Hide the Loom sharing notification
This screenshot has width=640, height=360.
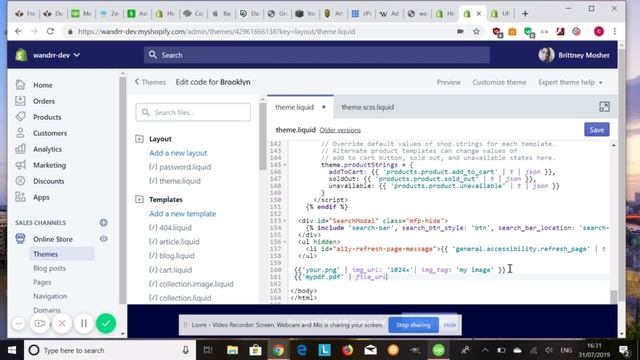click(x=449, y=325)
